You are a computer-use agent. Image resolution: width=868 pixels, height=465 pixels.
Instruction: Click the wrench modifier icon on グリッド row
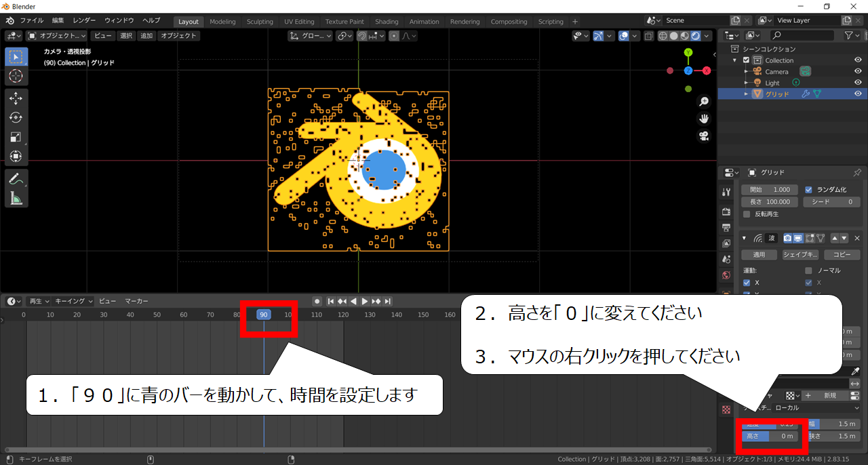click(806, 94)
